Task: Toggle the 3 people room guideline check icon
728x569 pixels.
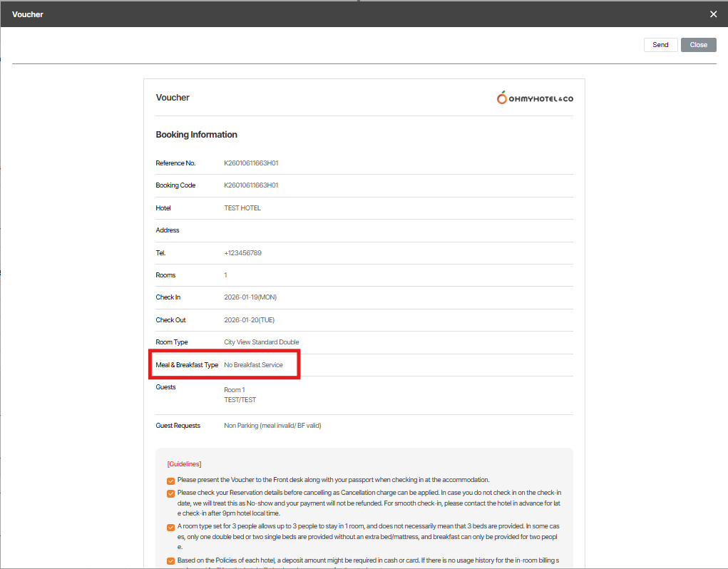Action: click(171, 527)
